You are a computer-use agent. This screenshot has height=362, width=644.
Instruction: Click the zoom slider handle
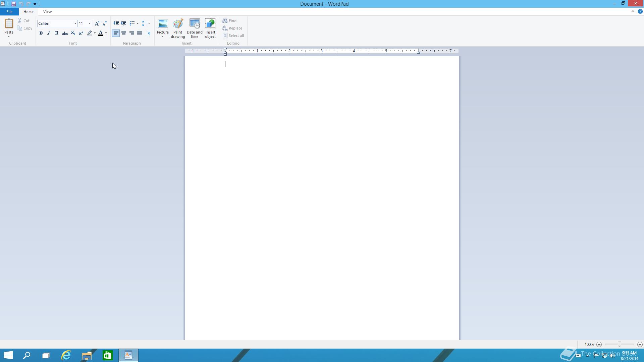click(619, 344)
